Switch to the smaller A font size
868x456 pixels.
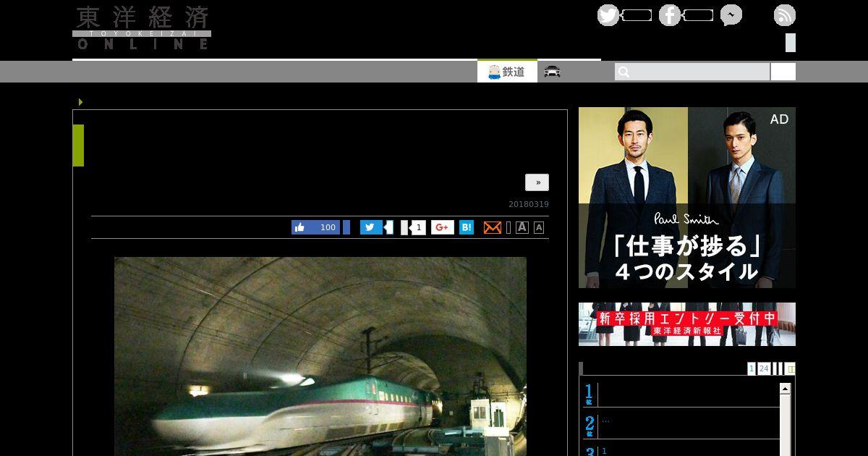pos(538,227)
